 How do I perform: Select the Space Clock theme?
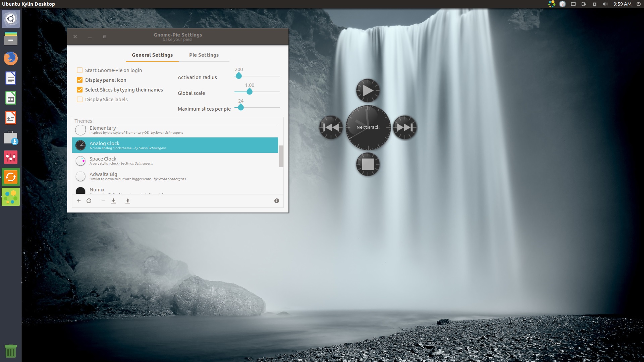click(x=134, y=161)
